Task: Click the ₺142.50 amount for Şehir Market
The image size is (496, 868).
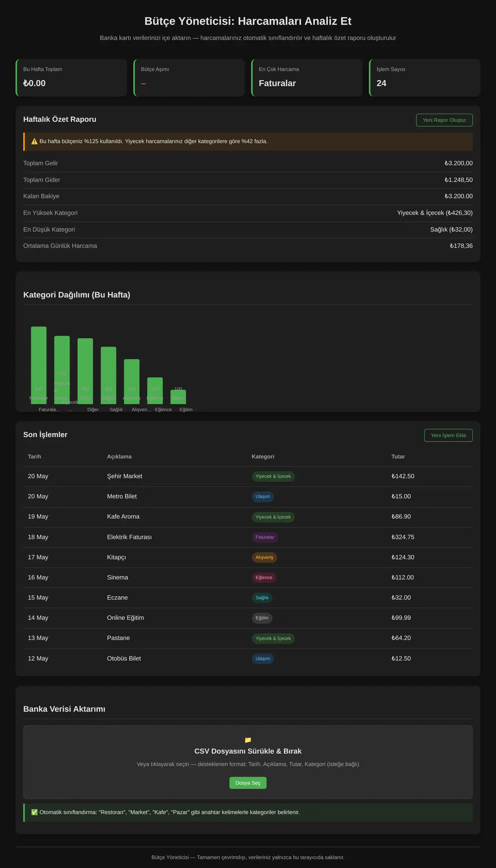Action: pyautogui.click(x=403, y=476)
